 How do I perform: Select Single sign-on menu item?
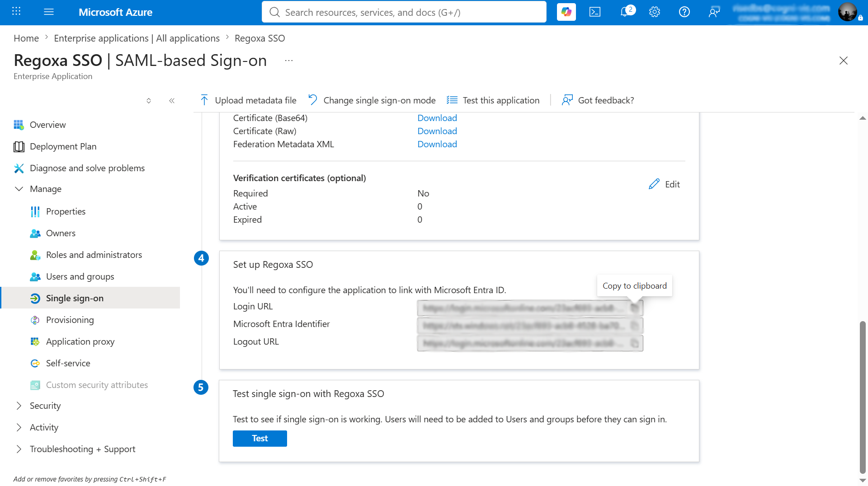(x=90, y=298)
